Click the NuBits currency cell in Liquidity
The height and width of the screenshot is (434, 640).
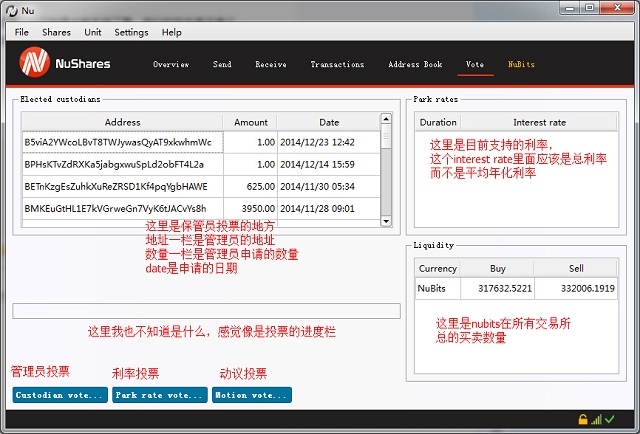(x=438, y=288)
